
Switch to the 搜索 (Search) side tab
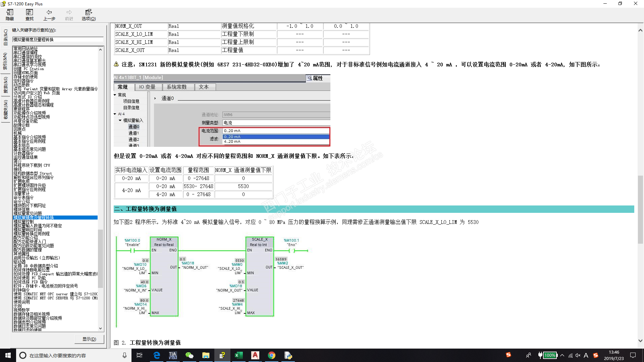tap(5, 85)
